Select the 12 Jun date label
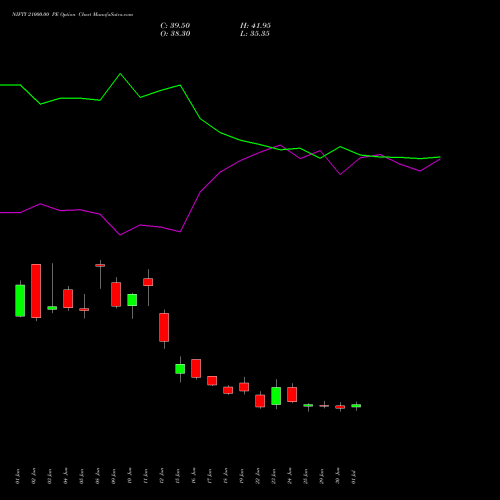The image size is (500, 500). [162, 476]
